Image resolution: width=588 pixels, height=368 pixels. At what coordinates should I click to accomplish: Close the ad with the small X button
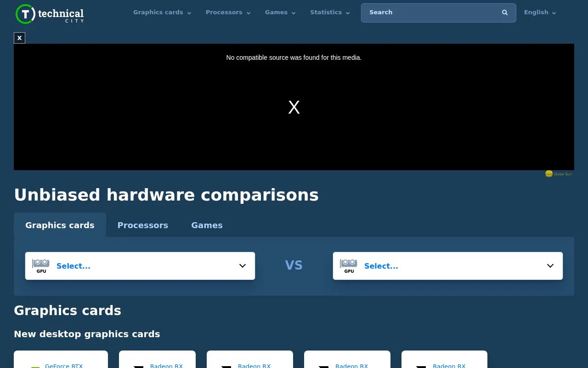click(x=19, y=38)
